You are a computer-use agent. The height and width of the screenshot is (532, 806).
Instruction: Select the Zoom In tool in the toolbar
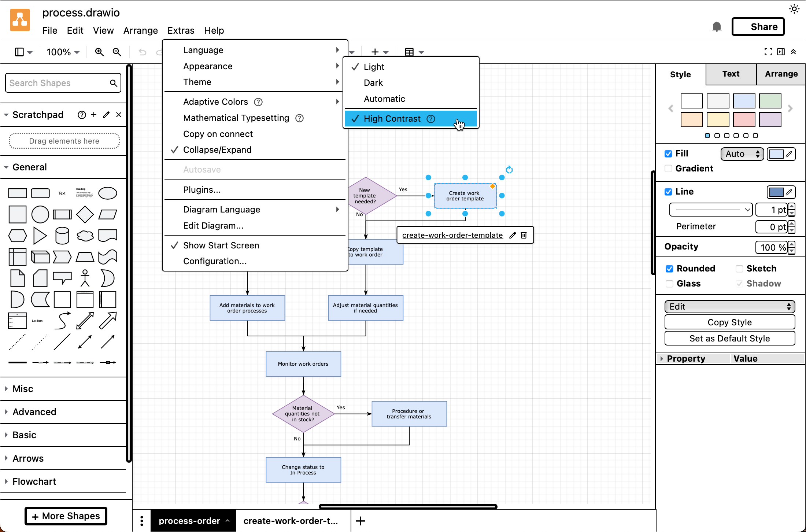click(x=99, y=52)
